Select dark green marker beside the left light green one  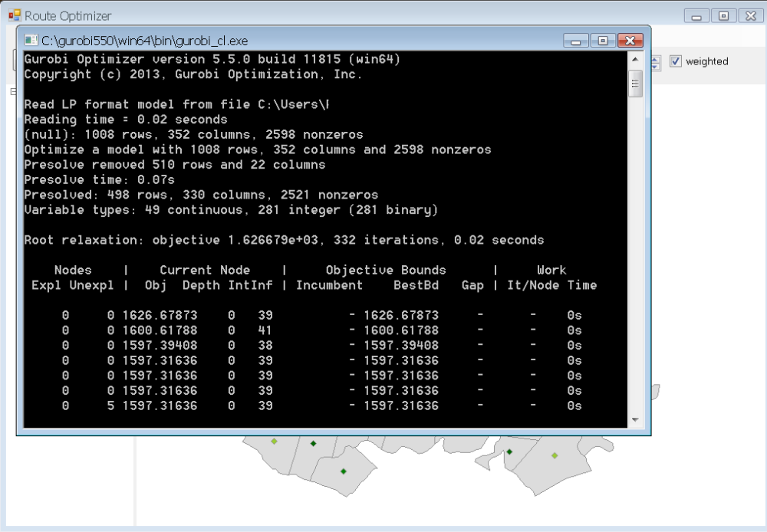pos(313,444)
